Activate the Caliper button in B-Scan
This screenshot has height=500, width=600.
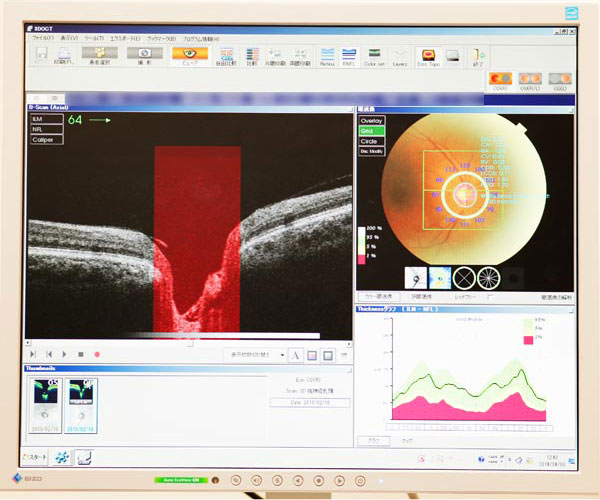click(x=47, y=140)
